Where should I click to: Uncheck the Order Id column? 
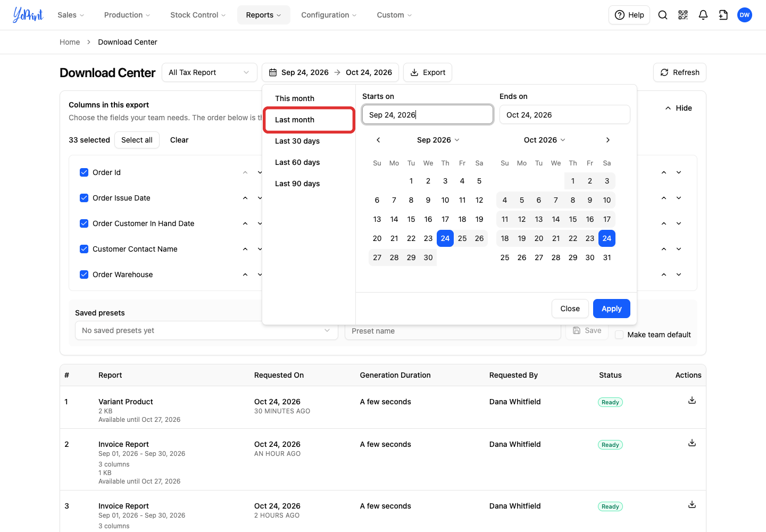click(84, 172)
